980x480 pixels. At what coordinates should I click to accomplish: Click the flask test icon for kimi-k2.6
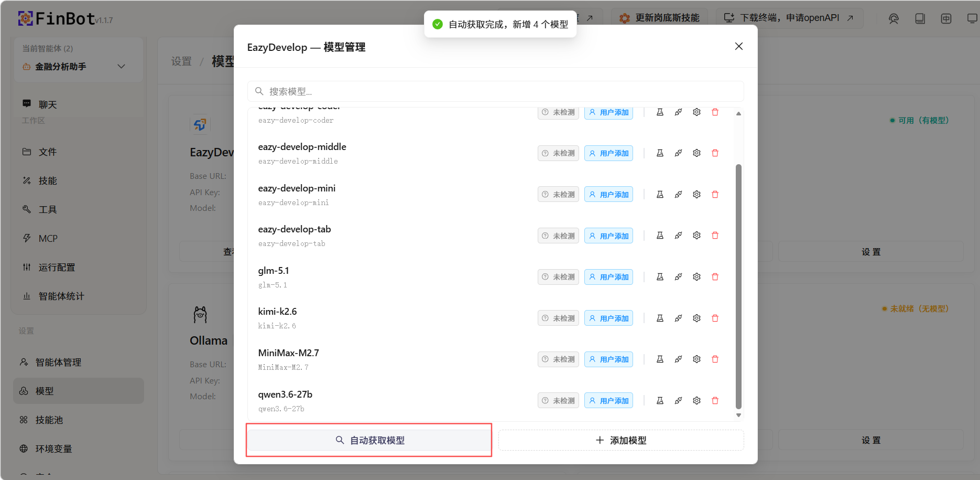[660, 318]
